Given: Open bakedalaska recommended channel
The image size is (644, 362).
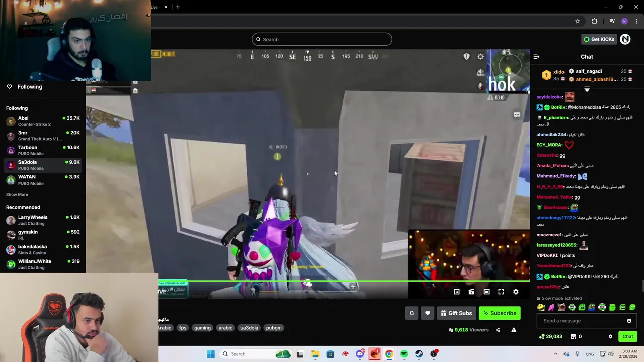Looking at the screenshot, I should point(43,249).
